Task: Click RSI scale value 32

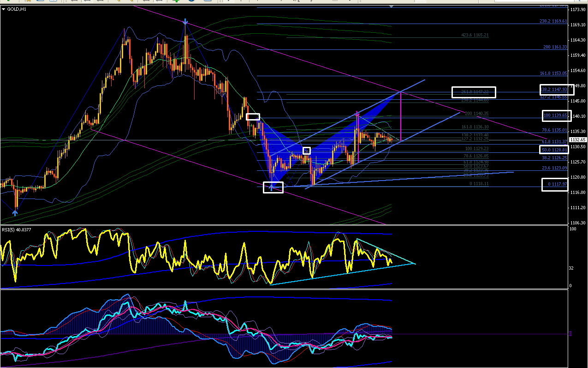Action: tap(572, 268)
